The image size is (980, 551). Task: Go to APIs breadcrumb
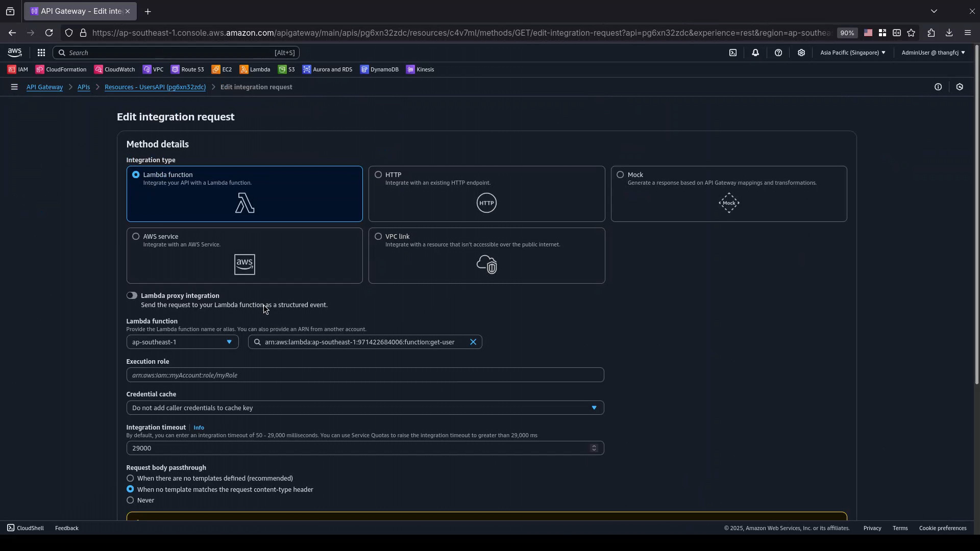click(x=84, y=87)
